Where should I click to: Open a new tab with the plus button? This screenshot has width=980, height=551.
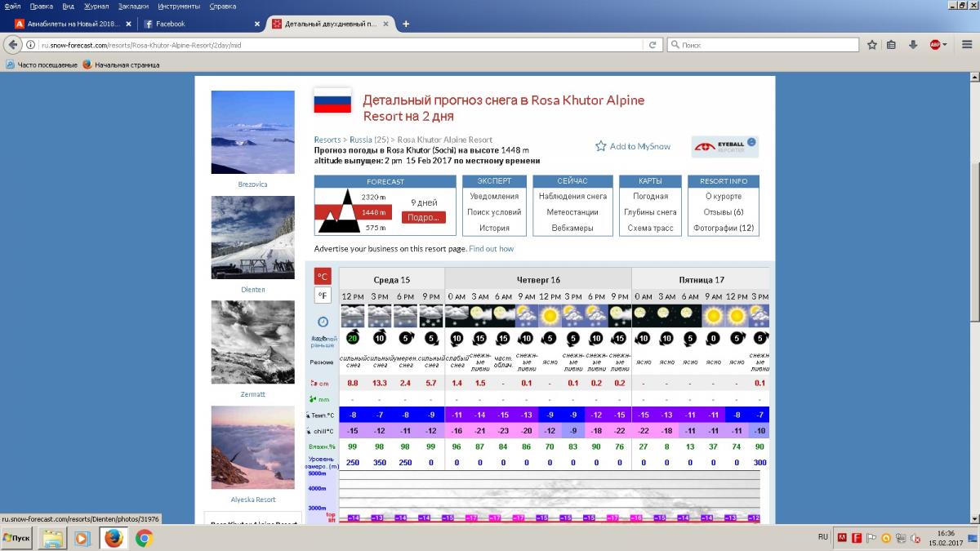406,24
